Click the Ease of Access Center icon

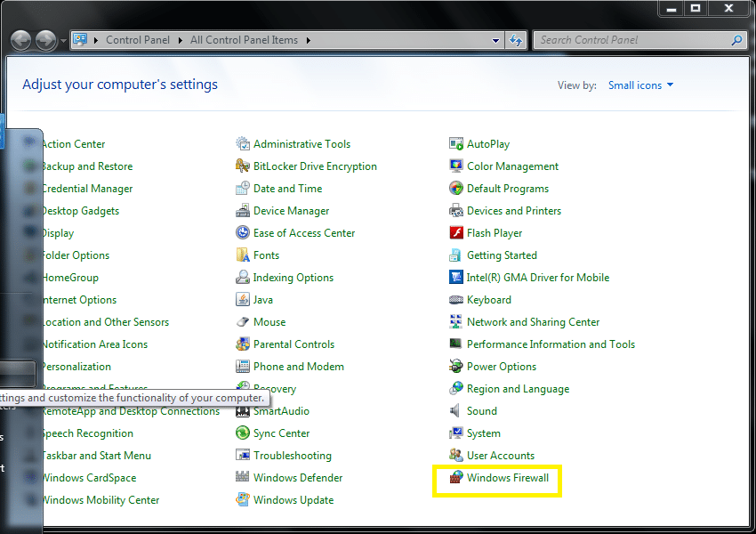[x=243, y=232]
